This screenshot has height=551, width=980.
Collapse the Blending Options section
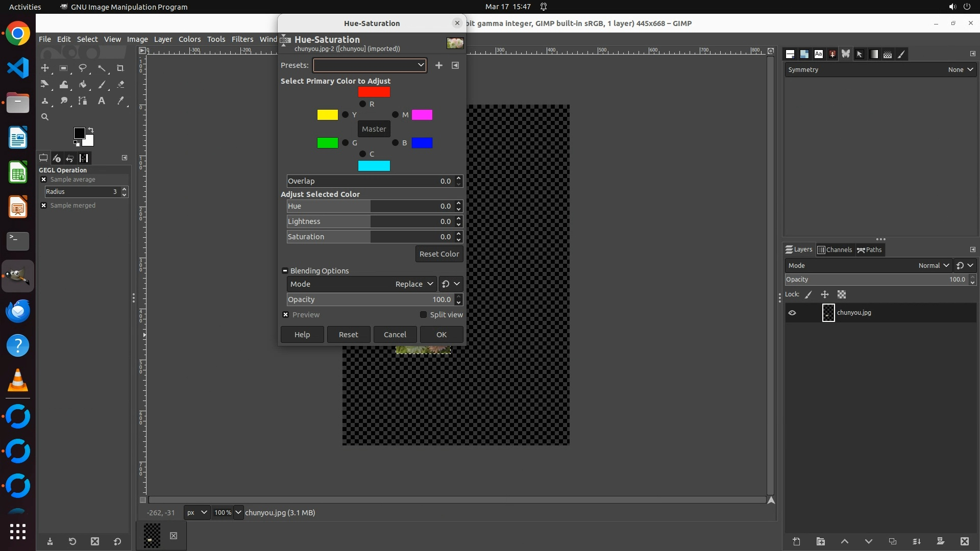pos(285,271)
